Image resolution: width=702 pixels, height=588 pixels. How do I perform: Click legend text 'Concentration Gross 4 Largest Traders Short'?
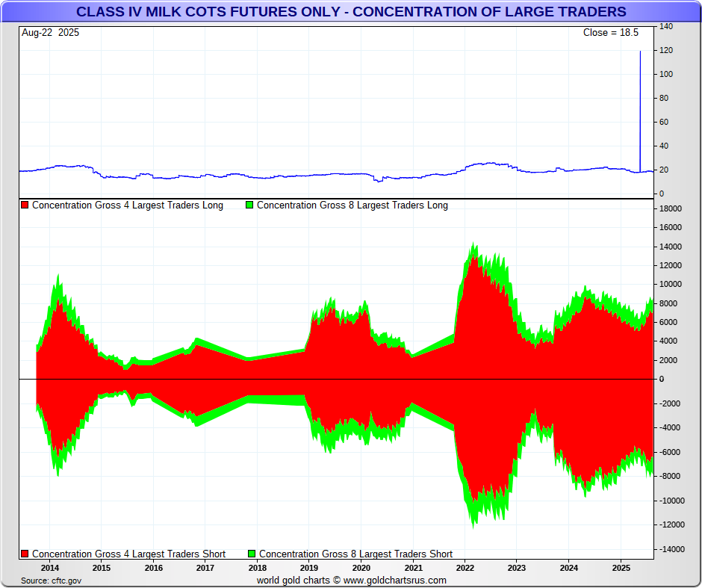click(x=129, y=554)
